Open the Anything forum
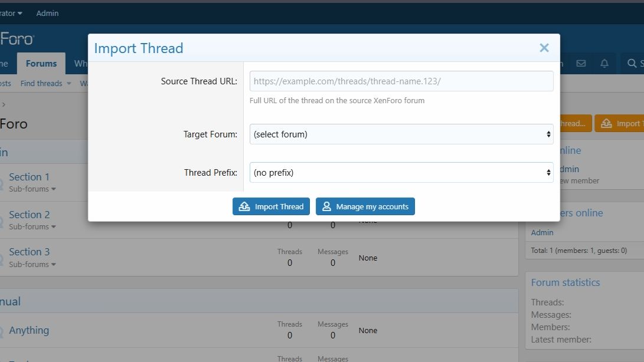The image size is (644, 362). 29,330
